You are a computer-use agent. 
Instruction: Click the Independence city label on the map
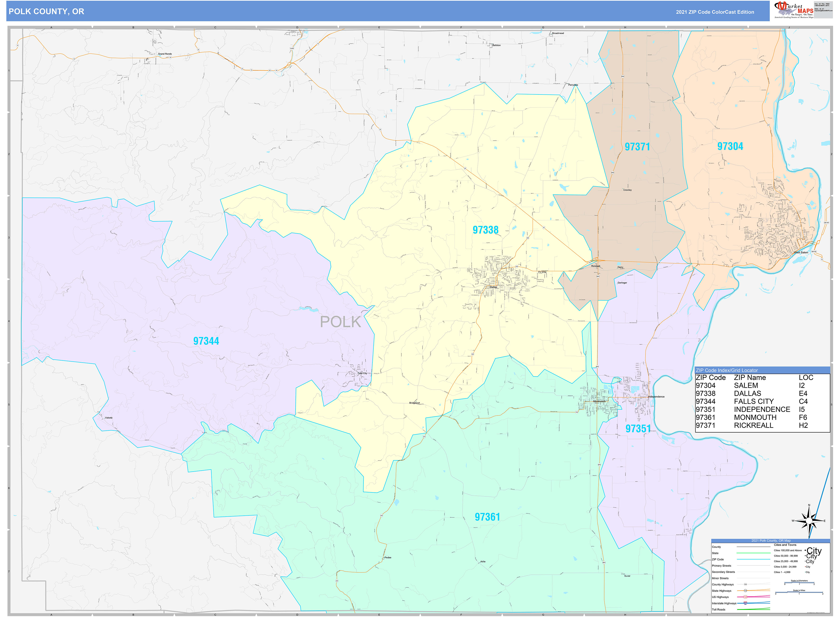click(x=656, y=397)
